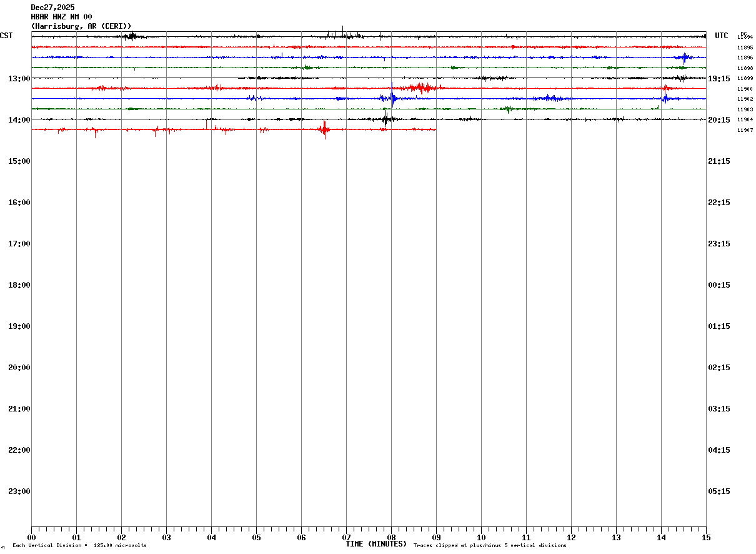Click the station name (Harrisburg, AR (CERI))
756x554 pixels.
pyautogui.click(x=81, y=26)
